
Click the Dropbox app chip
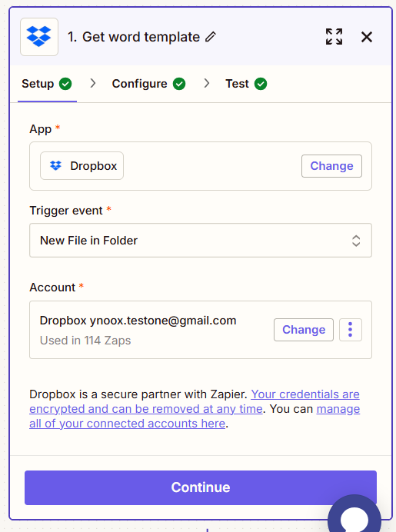82,165
